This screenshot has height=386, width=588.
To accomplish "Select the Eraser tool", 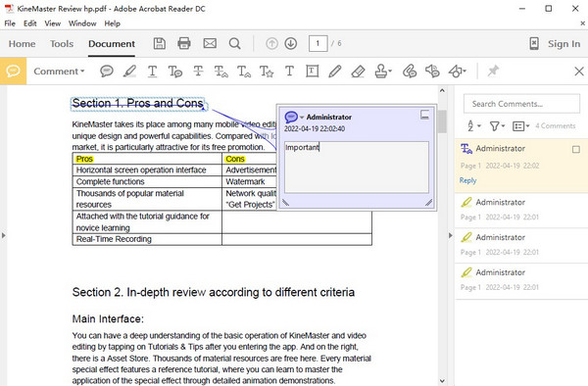I will (358, 71).
